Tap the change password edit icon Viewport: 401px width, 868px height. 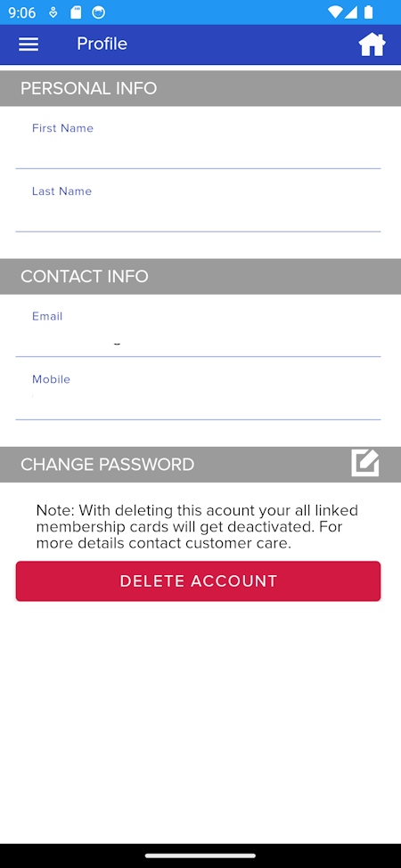(365, 463)
